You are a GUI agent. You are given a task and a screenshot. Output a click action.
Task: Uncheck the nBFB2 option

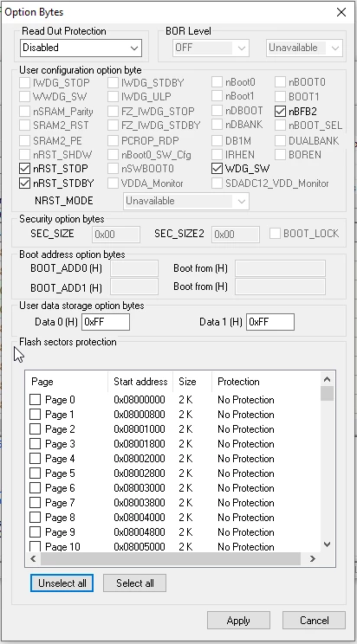point(281,111)
